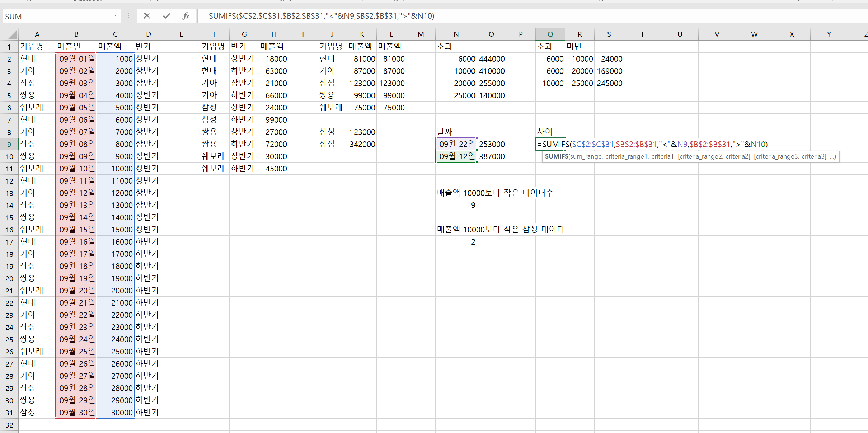
Task: Click the Select All corner triangle
Action: pos(13,34)
